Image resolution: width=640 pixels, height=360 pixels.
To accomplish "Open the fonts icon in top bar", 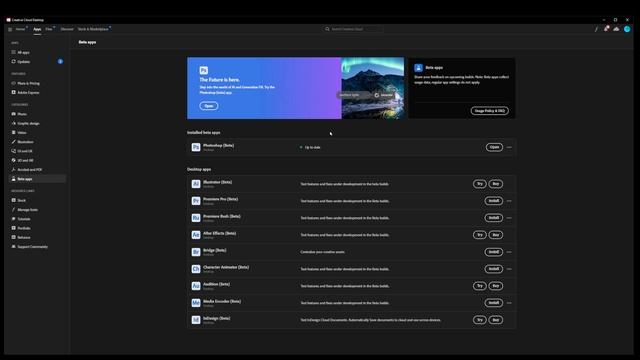I will coord(596,29).
